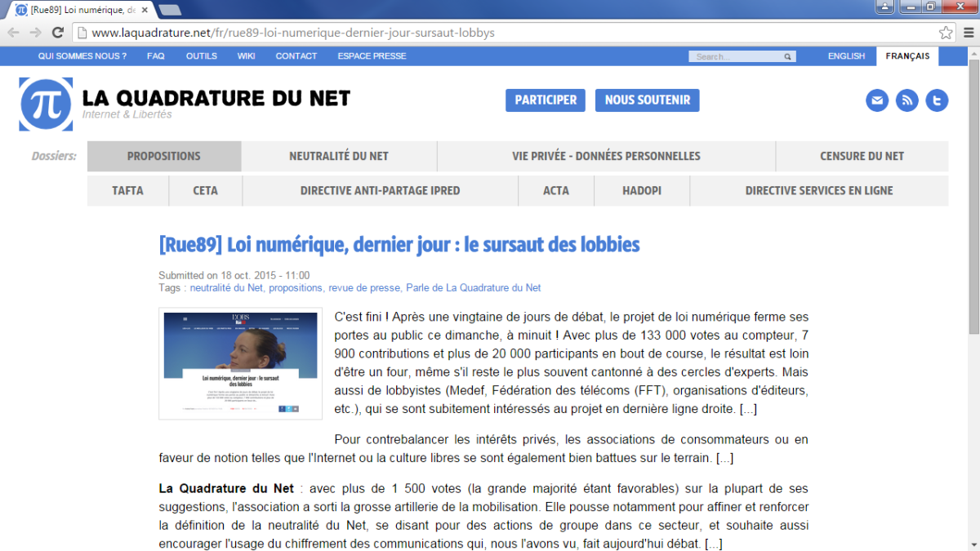Open VIE PRIVÉE - DONNÉES PERSONNELLES dossier
The height and width of the screenshot is (551, 980).
coord(606,156)
